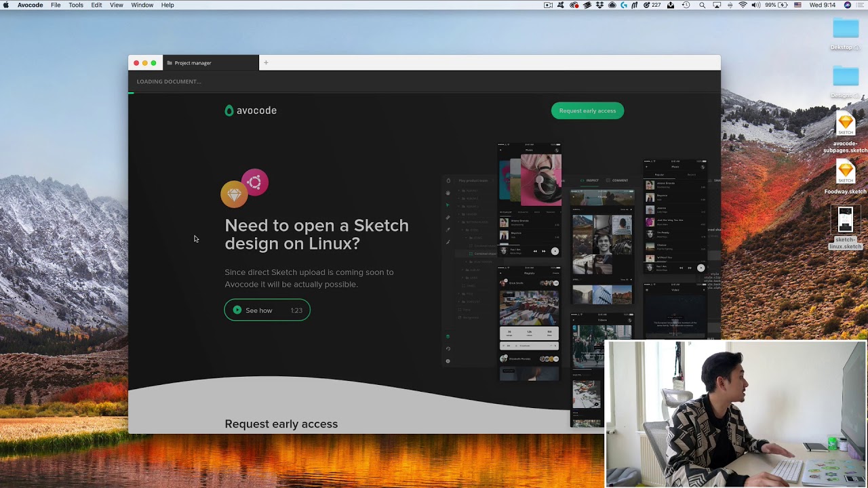
Task: Click the hand tool icon in mockup sidebar
Action: pyautogui.click(x=448, y=192)
